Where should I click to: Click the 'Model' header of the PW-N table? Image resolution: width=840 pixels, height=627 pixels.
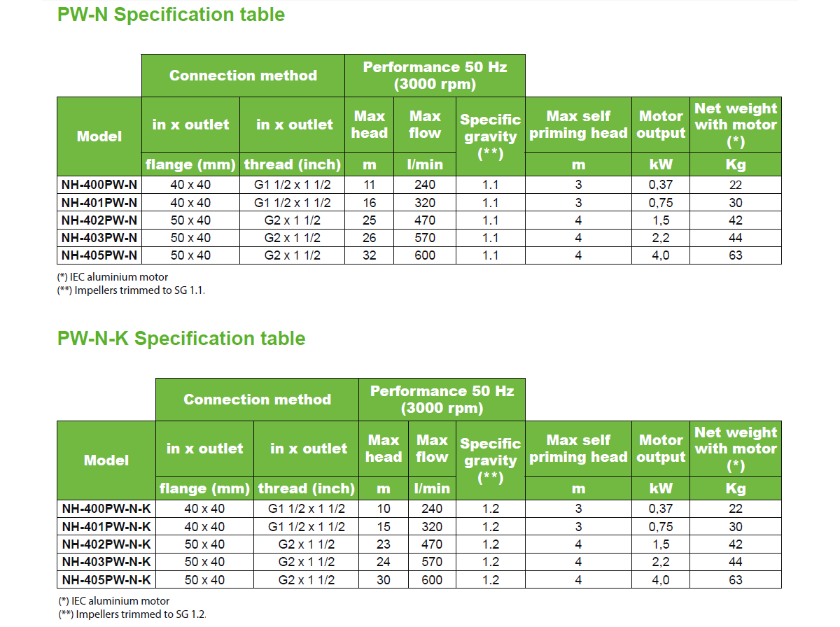pyautogui.click(x=99, y=136)
